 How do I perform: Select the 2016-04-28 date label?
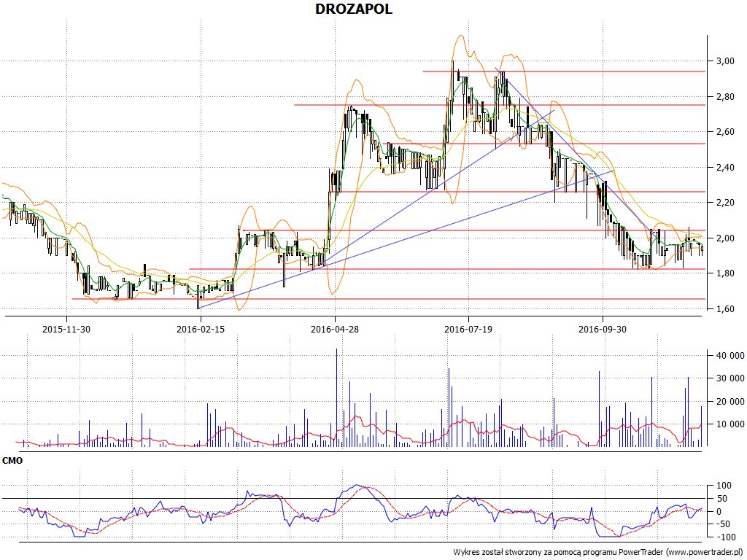334,329
